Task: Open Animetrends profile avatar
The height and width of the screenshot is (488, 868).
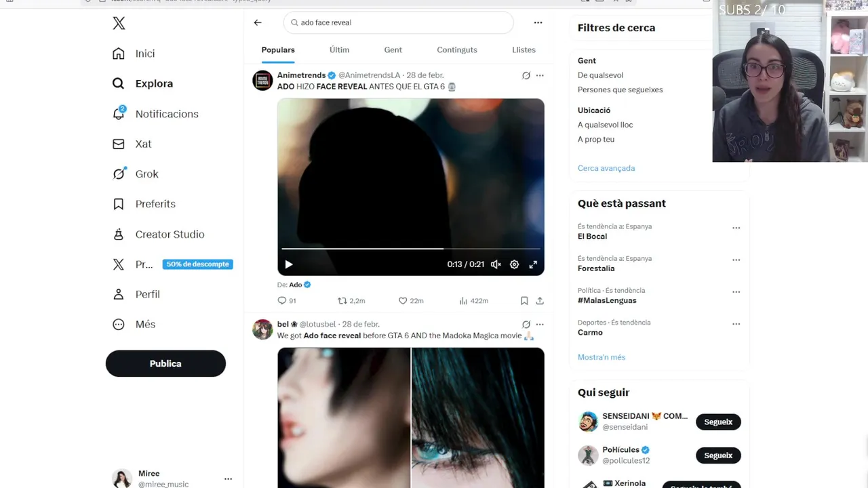Action: coord(262,80)
